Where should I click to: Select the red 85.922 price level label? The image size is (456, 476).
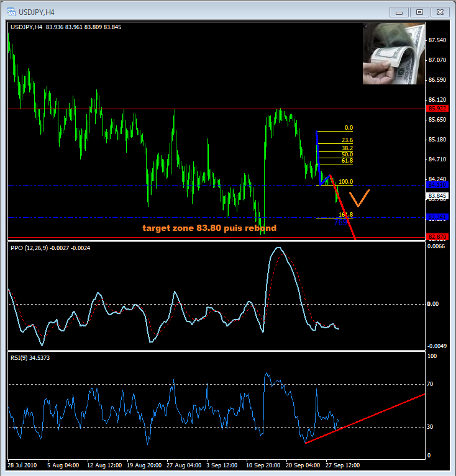(437, 109)
